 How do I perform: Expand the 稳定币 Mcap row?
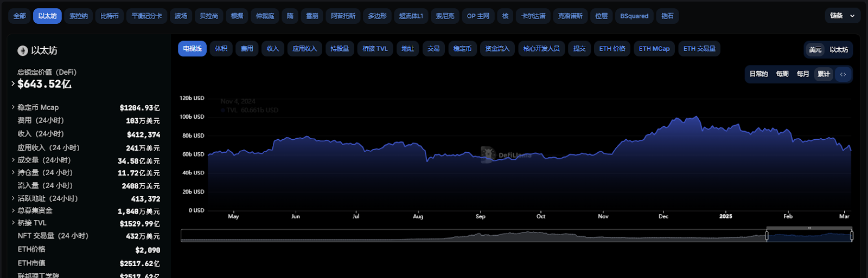[13, 107]
